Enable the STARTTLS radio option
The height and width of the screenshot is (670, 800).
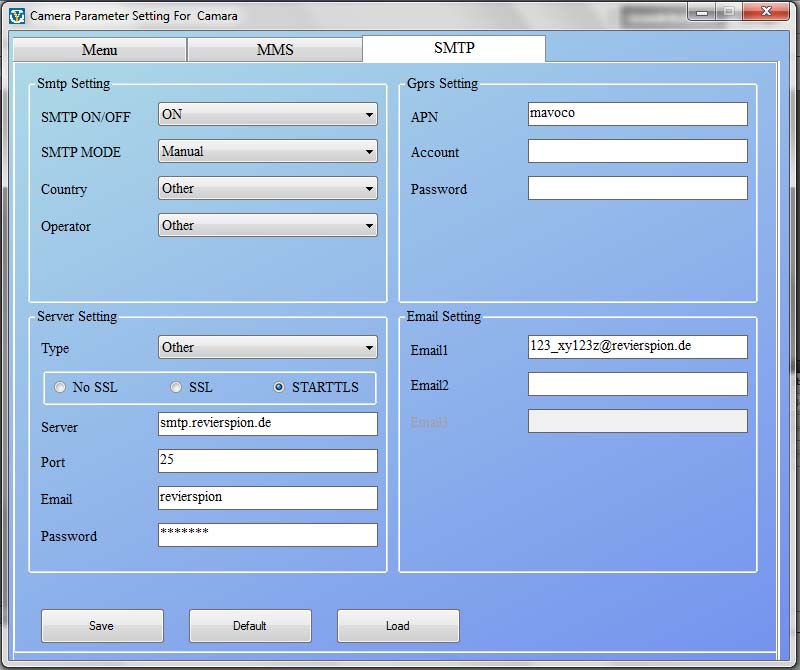(280, 387)
